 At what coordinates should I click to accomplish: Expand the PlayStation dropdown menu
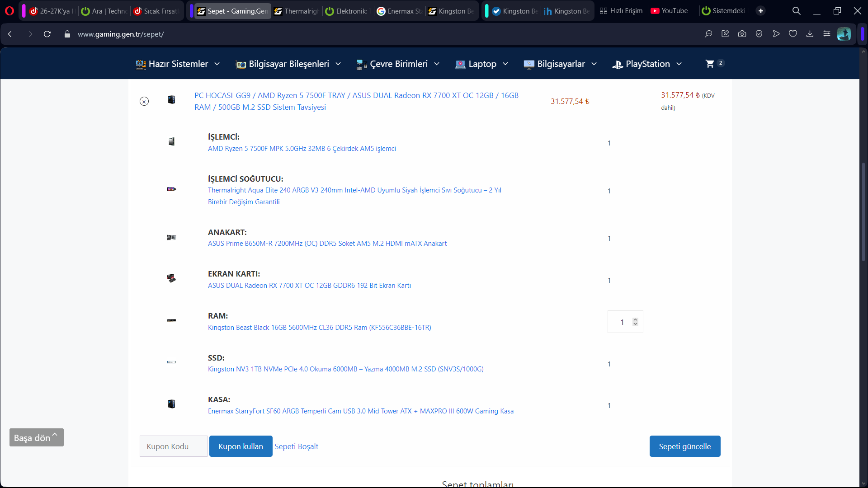tap(647, 64)
